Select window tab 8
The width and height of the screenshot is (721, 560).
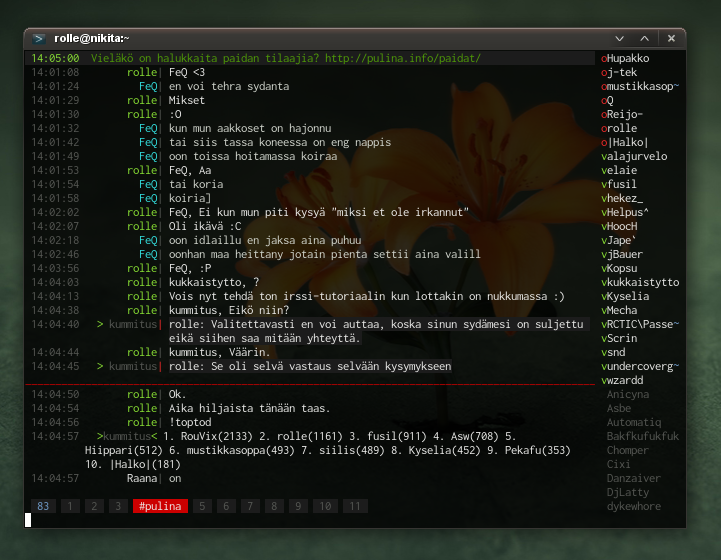click(x=274, y=507)
